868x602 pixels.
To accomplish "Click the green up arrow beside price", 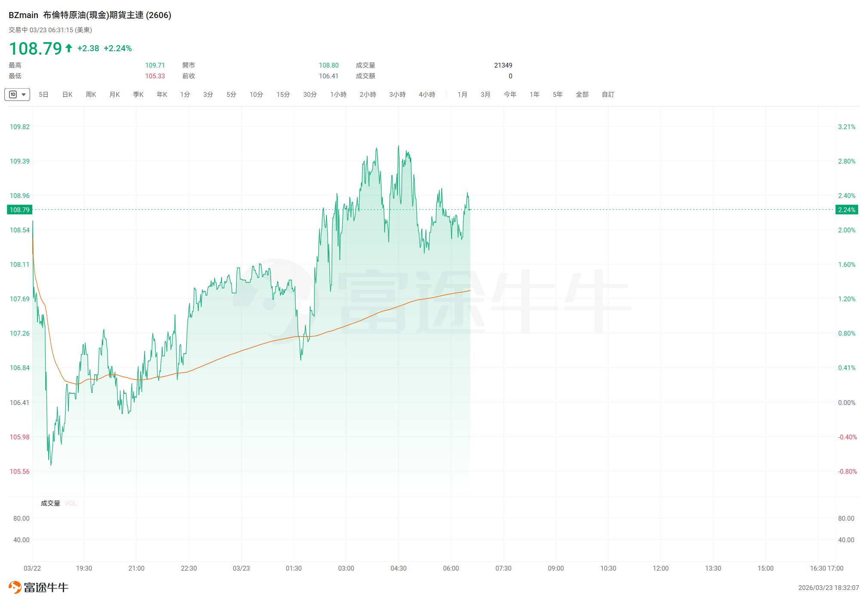I will (69, 48).
